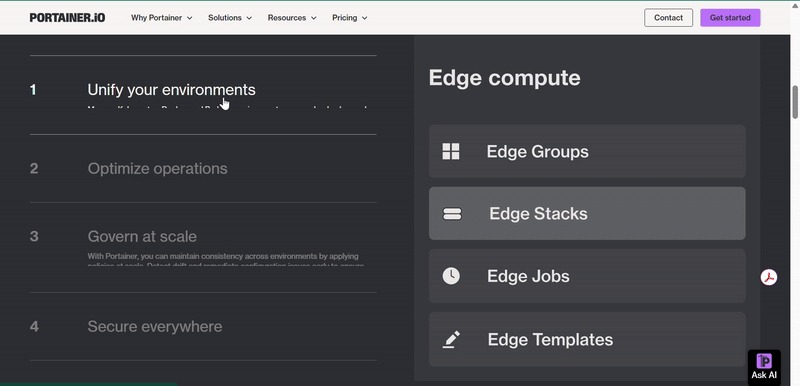Open the Pricing menu
Viewport: 800px width, 386px height.
pos(350,18)
